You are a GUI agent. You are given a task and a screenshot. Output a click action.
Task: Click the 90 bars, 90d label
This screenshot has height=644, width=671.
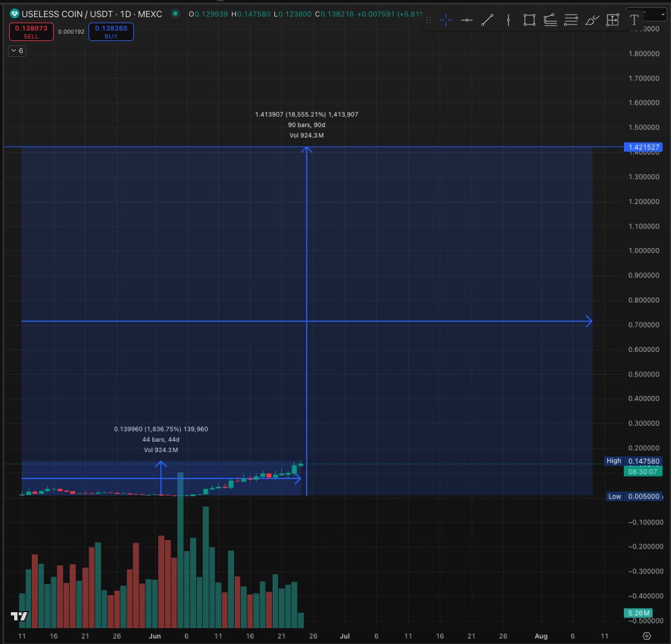306,125
